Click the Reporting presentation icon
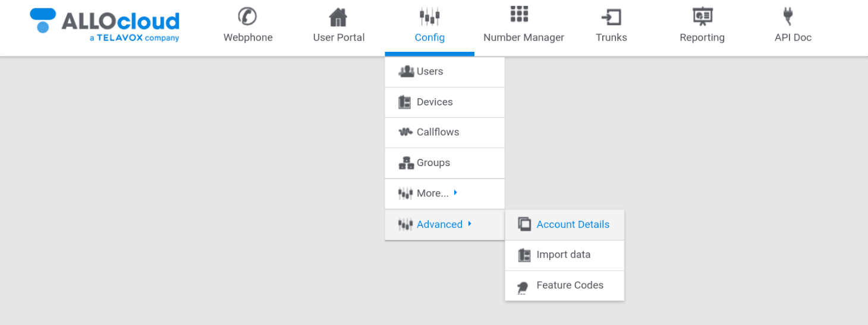The width and height of the screenshot is (868, 325). [x=703, y=17]
